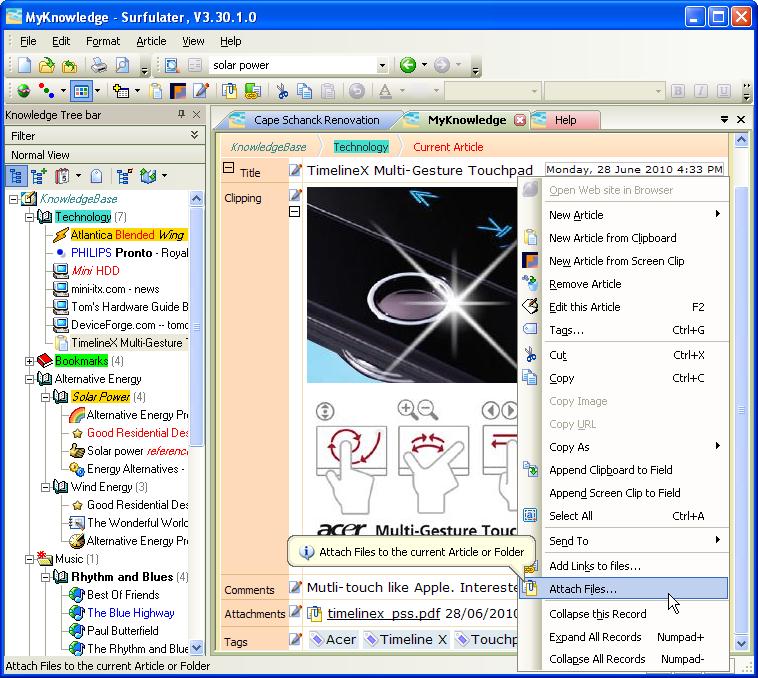Click the article scrollbar up arrow

[x=742, y=140]
